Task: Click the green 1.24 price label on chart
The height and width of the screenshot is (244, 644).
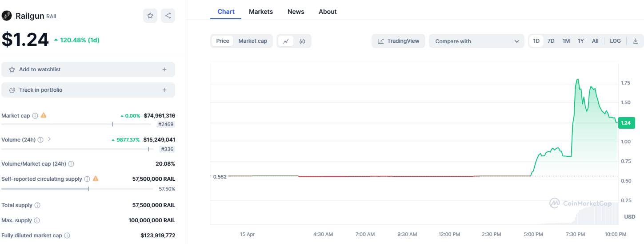Action: click(x=626, y=123)
